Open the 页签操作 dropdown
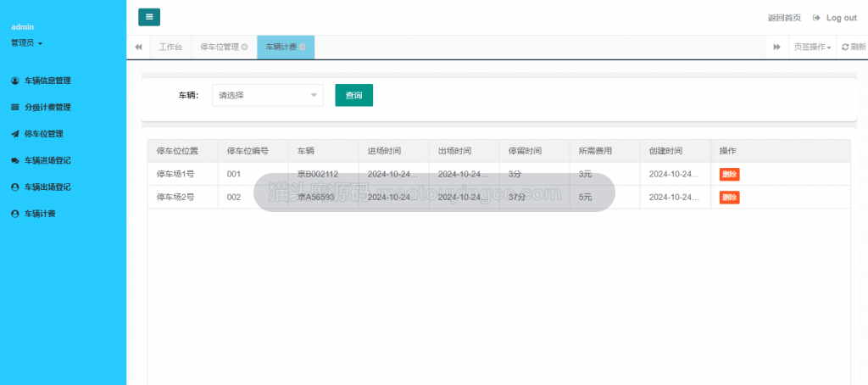Viewport: 868px width, 385px height. click(813, 47)
